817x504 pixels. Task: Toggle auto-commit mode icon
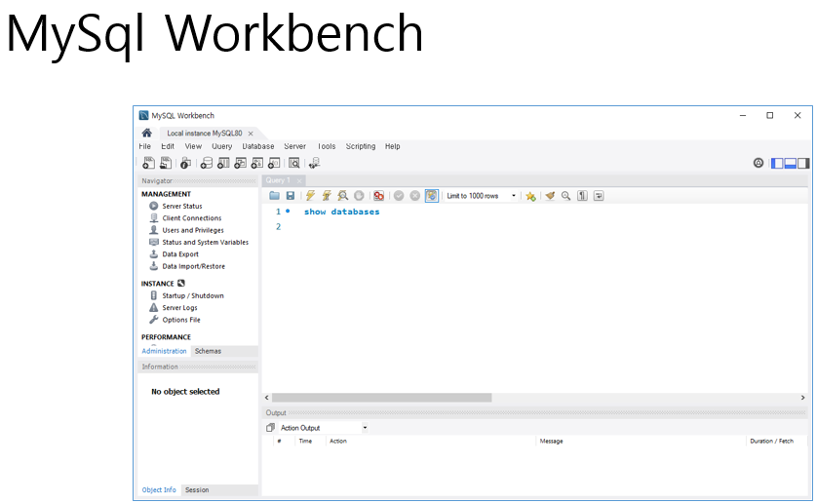click(x=432, y=196)
